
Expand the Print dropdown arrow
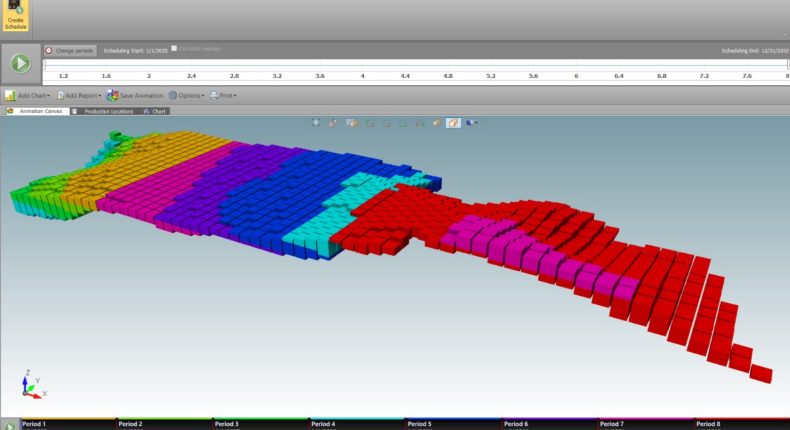click(x=235, y=96)
